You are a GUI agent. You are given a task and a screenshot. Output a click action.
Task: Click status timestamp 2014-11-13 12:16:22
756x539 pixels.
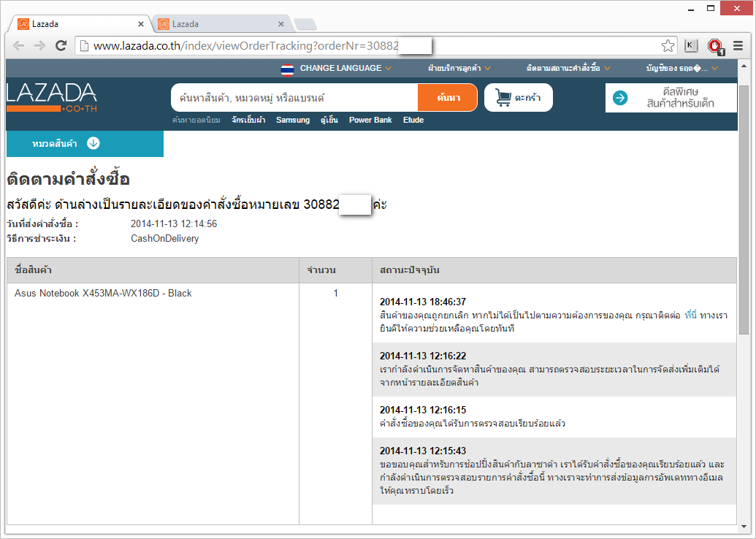[423, 356]
